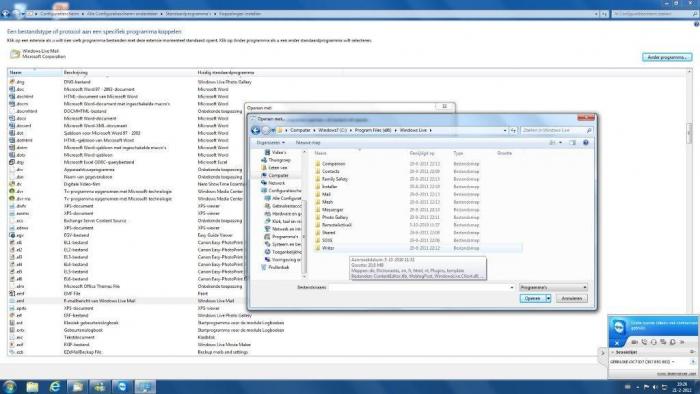The width and height of the screenshot is (700, 394).
Task: Click the volume icon in system tray
Action: coord(655,387)
